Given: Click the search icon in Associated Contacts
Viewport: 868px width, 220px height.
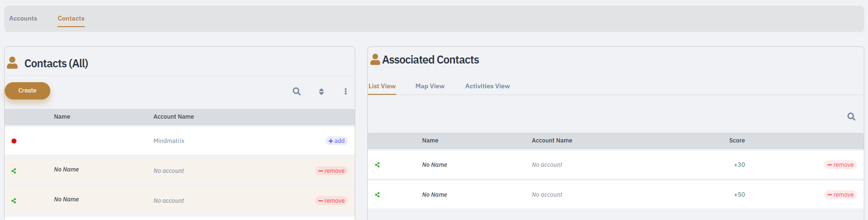Looking at the screenshot, I should point(851,117).
